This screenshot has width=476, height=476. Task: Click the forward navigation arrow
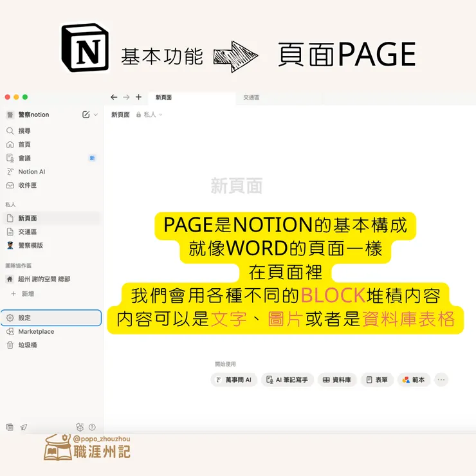tap(126, 97)
